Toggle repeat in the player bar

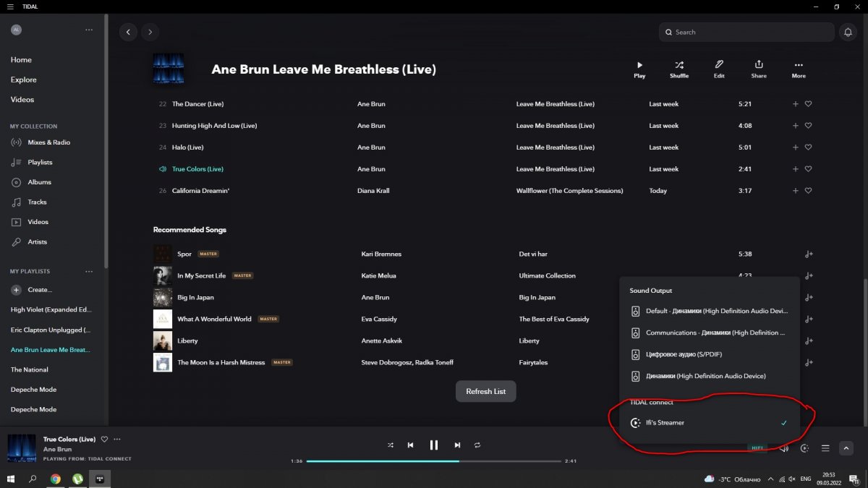[x=477, y=445]
